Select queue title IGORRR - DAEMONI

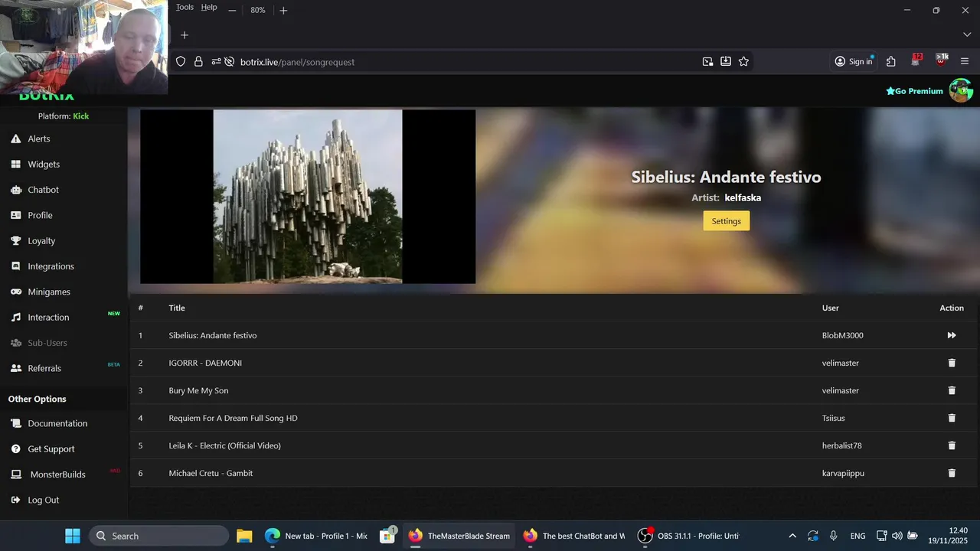point(205,363)
